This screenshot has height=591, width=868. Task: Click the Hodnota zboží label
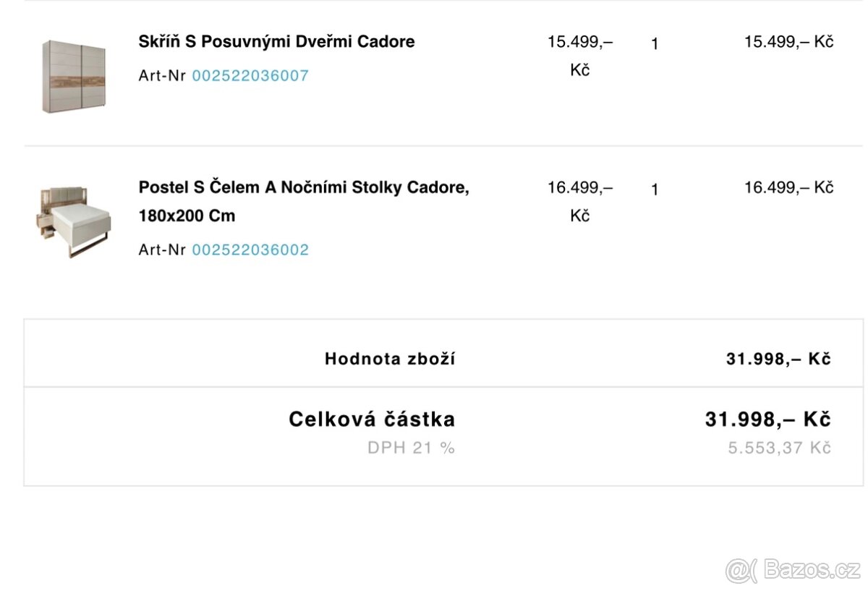coord(390,359)
